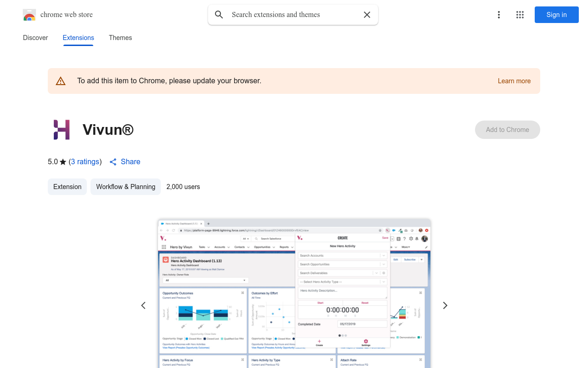This screenshot has height=368, width=588.
Task: Switch to the Extensions tab
Action: 79,38
